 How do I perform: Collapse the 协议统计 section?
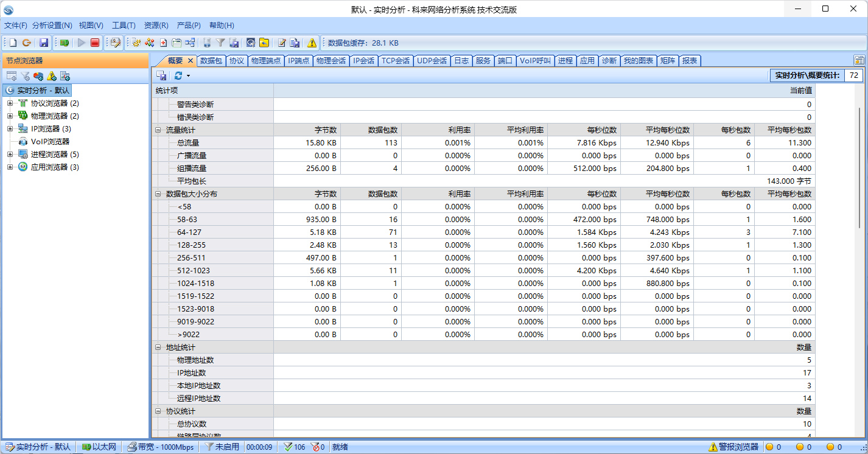pos(158,411)
